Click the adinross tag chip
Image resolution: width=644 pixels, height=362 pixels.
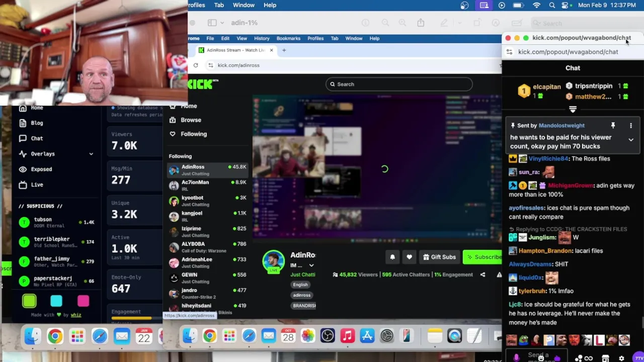[302, 295]
